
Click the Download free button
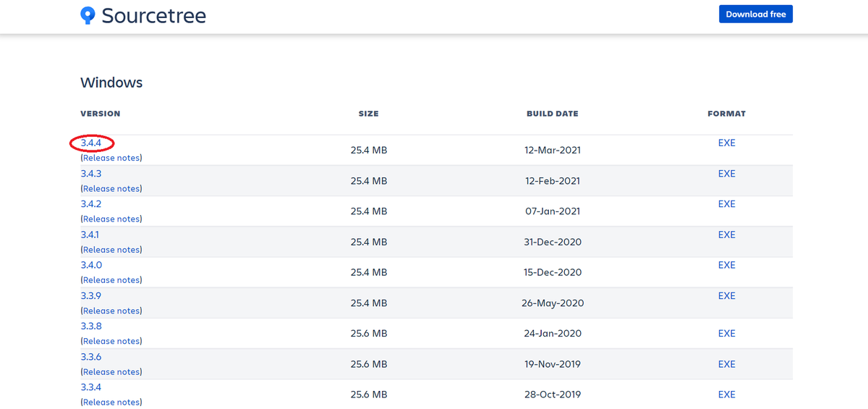756,14
